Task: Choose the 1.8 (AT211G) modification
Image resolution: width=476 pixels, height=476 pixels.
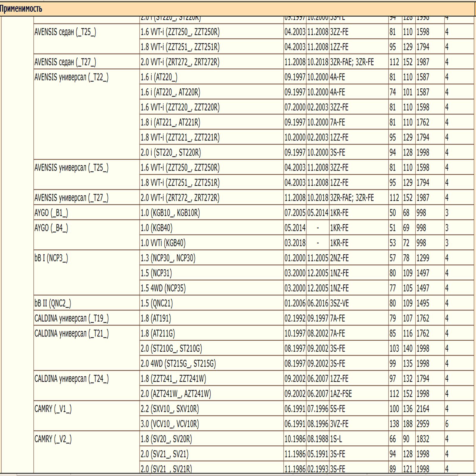Action: pyautogui.click(x=158, y=333)
